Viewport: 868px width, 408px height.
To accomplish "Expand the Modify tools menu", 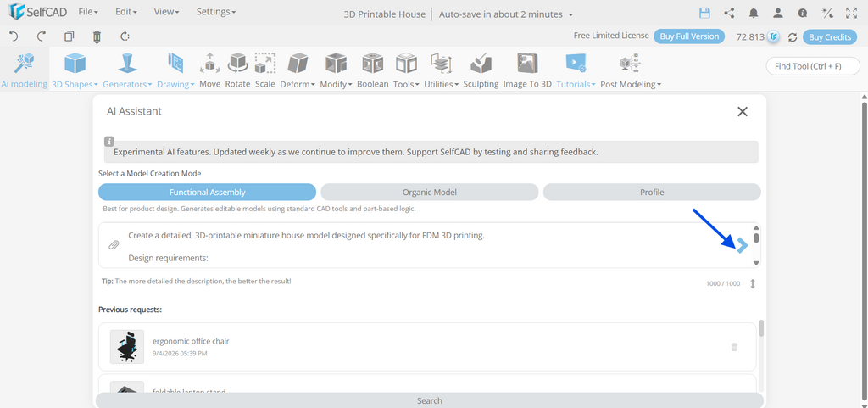I will pyautogui.click(x=336, y=70).
